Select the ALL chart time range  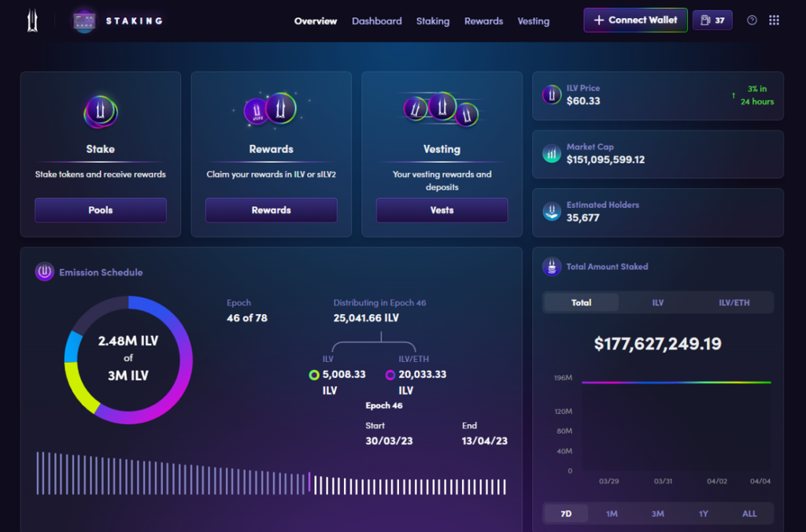(749, 513)
